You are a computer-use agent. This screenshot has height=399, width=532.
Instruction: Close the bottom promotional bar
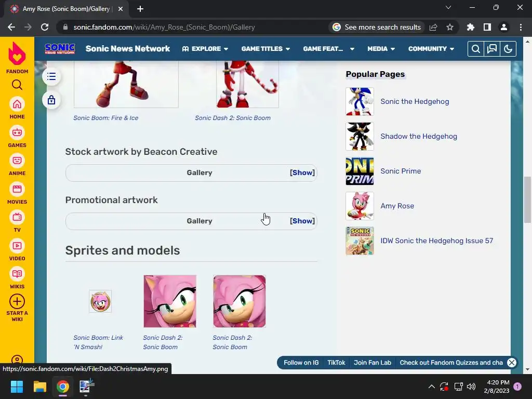(x=512, y=362)
